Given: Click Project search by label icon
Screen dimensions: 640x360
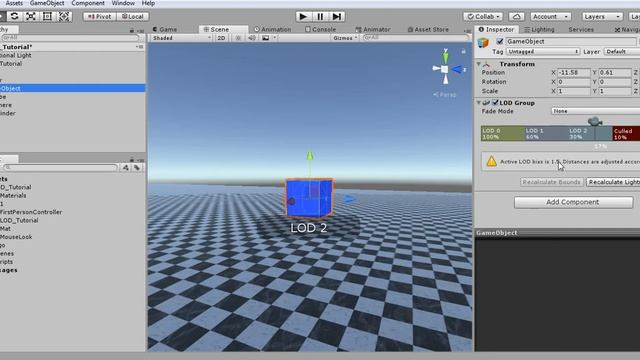Looking at the screenshot, I should click(x=137, y=167).
